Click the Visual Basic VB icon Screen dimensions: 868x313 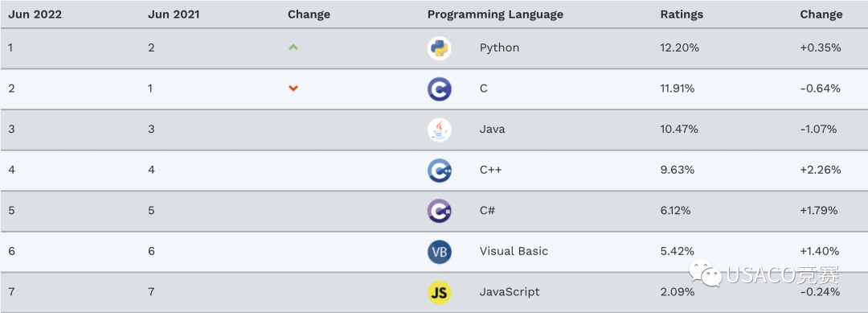pos(439,252)
